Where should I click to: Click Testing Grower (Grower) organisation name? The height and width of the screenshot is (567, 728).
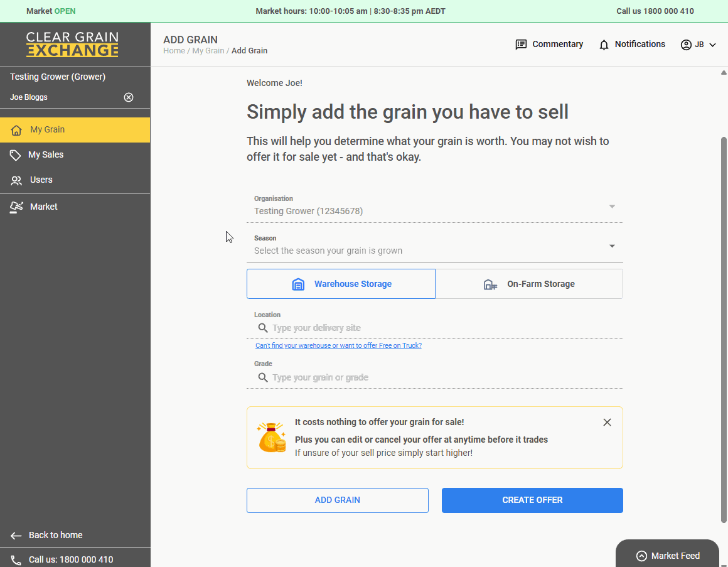pyautogui.click(x=58, y=77)
